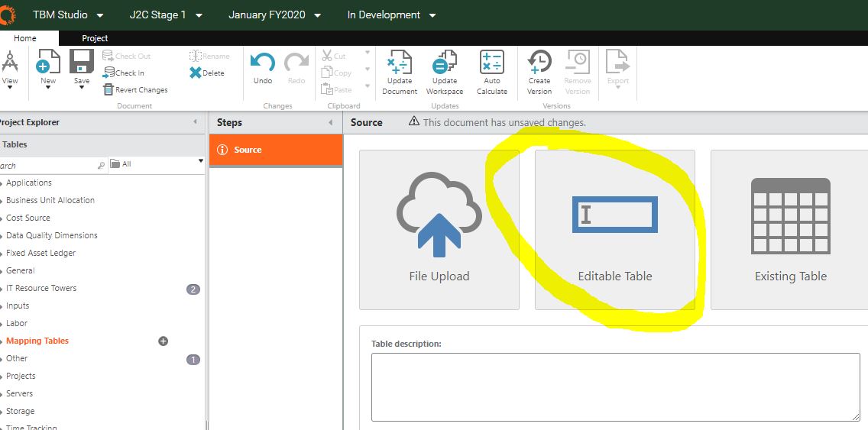Screen dimensions: 868x430
Task: Click the Update Workspace icon
Action: (x=445, y=62)
